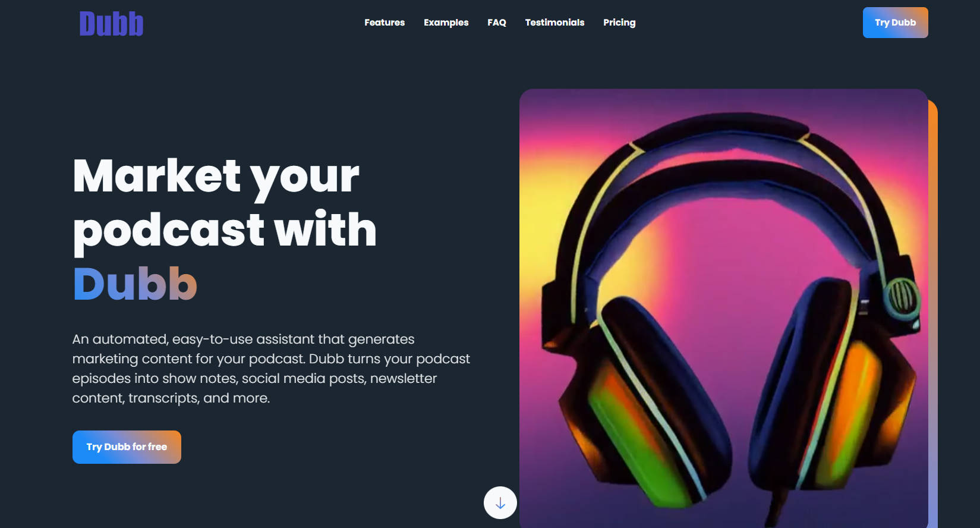Viewport: 980px width, 528px height.
Task: Click the neon headphones hero image
Action: (723, 309)
